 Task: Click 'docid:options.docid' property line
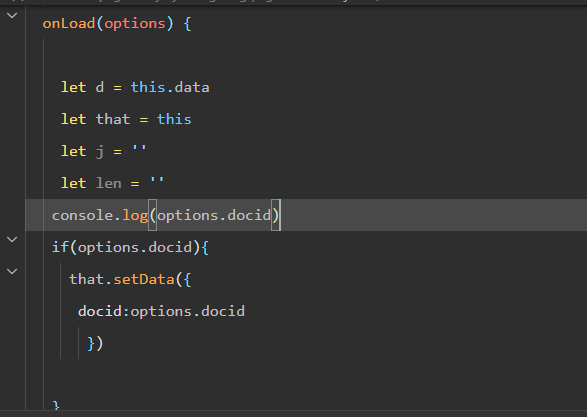[161, 311]
